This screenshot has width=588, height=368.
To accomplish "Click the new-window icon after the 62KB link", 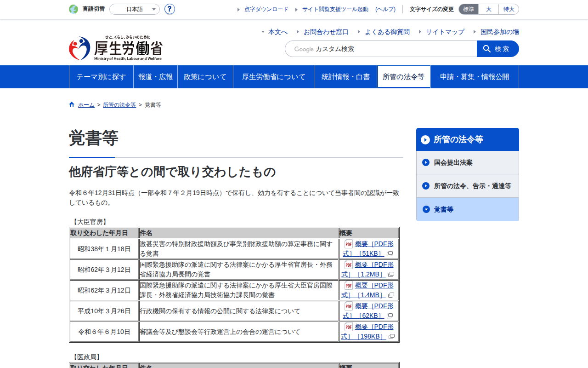I will (x=390, y=316).
